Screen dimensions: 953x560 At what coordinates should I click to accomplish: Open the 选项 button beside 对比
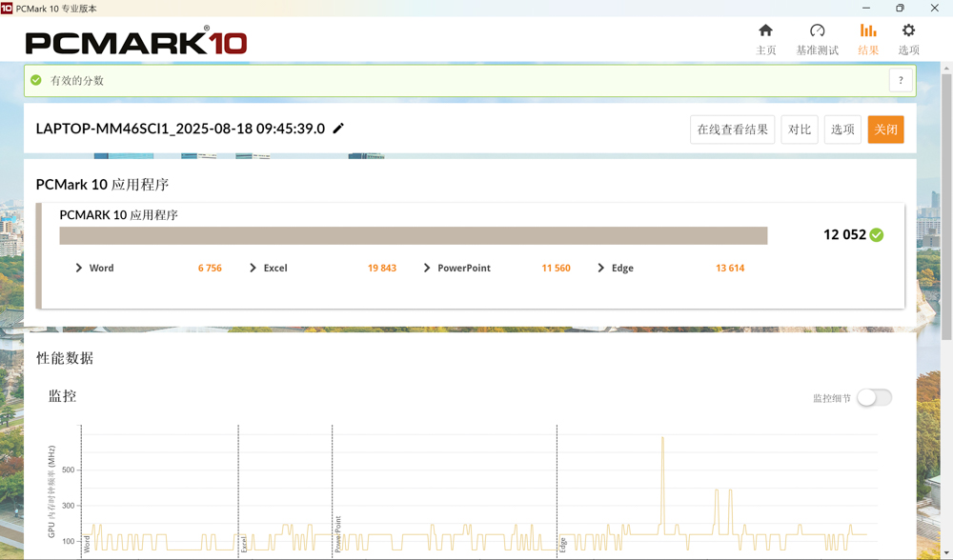point(842,130)
